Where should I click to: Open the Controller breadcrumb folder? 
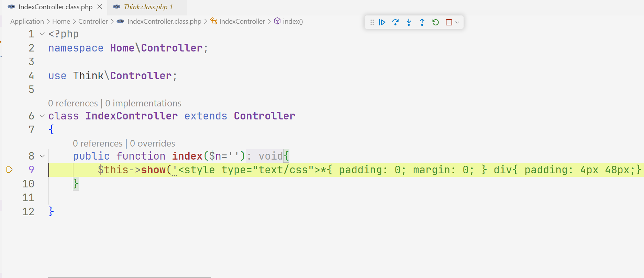93,21
